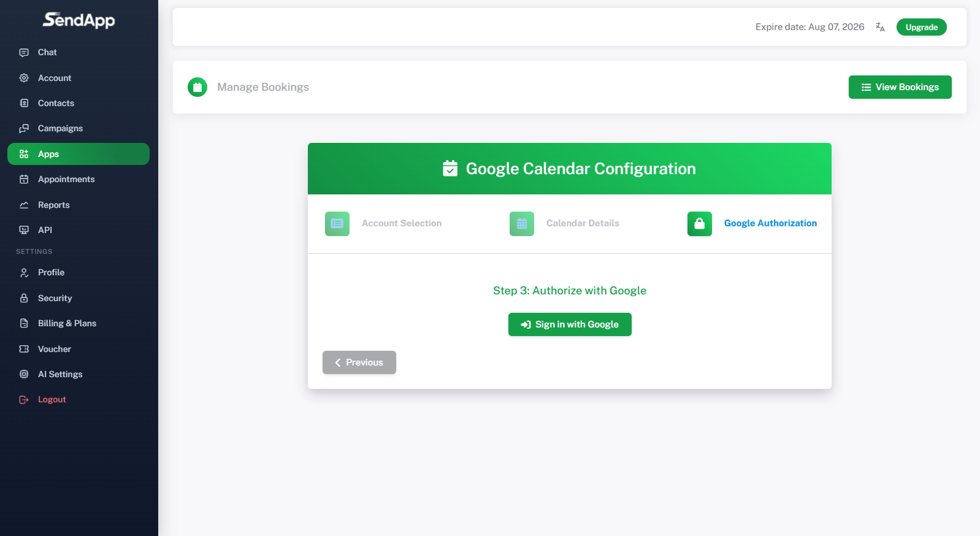The height and width of the screenshot is (536, 980).
Task: Go to the Contacts page
Action: 78,103
